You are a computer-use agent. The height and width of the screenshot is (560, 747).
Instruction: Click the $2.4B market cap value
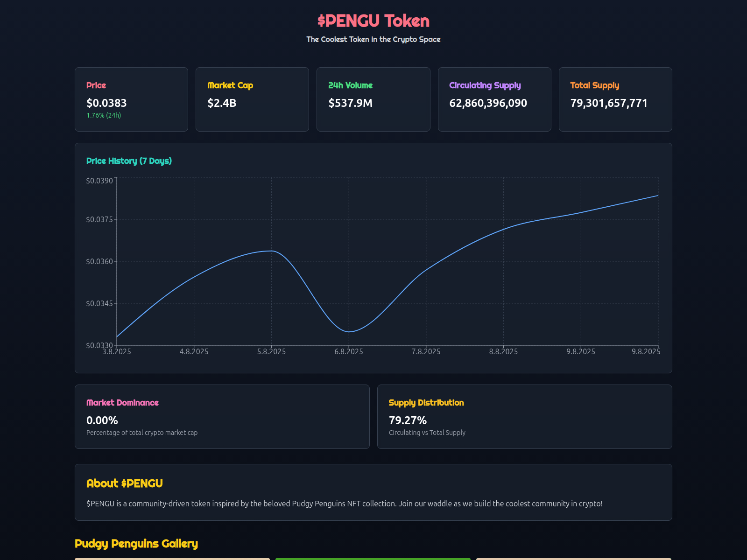pyautogui.click(x=222, y=103)
